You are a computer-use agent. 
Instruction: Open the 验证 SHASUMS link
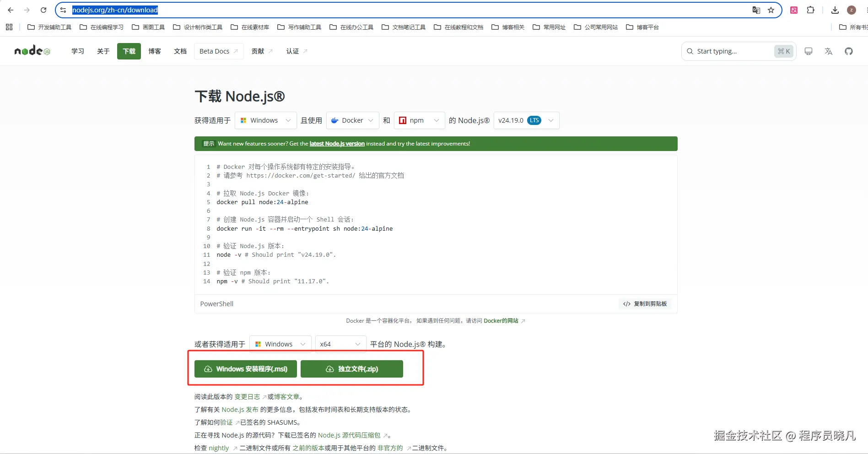tap(226, 422)
